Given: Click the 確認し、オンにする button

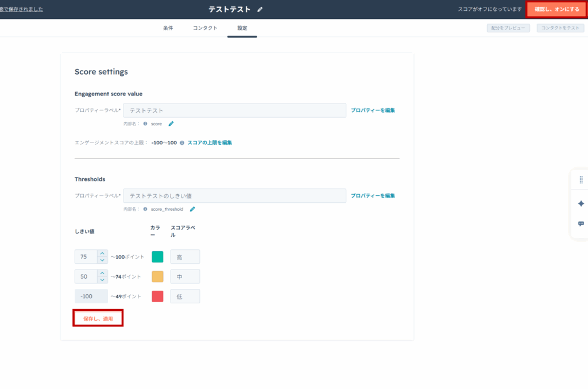Looking at the screenshot, I should coord(556,9).
